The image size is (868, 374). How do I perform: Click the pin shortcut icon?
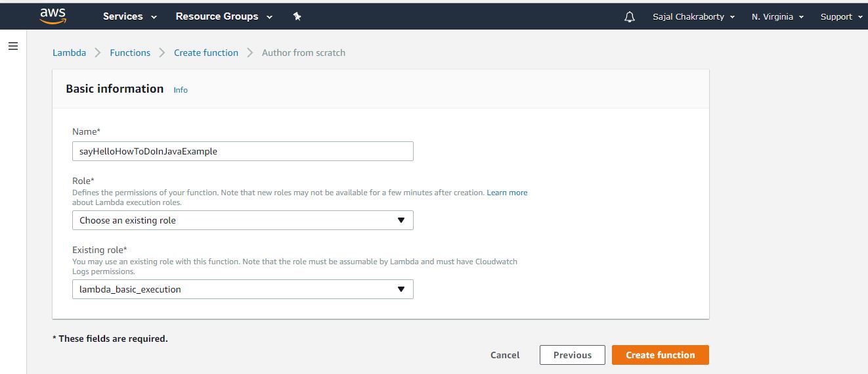297,17
